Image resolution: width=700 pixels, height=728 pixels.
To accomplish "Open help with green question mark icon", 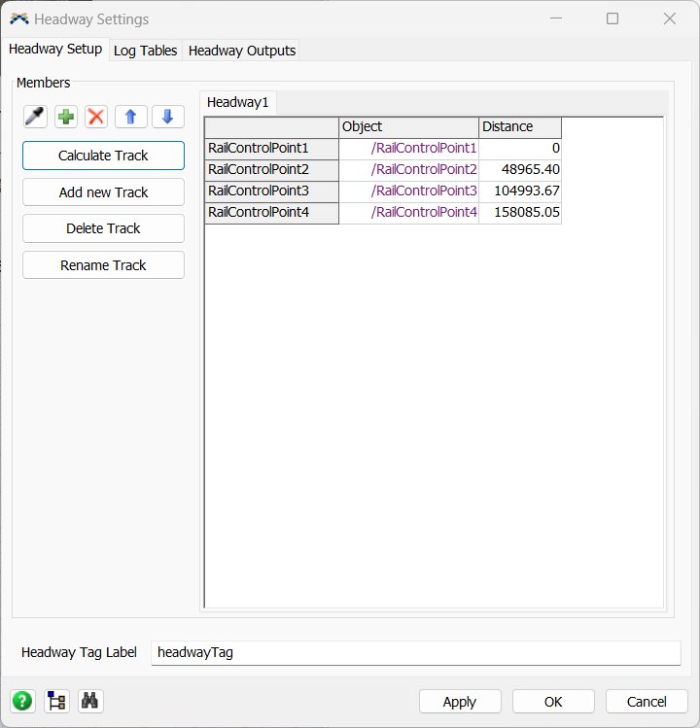I will coord(22,701).
